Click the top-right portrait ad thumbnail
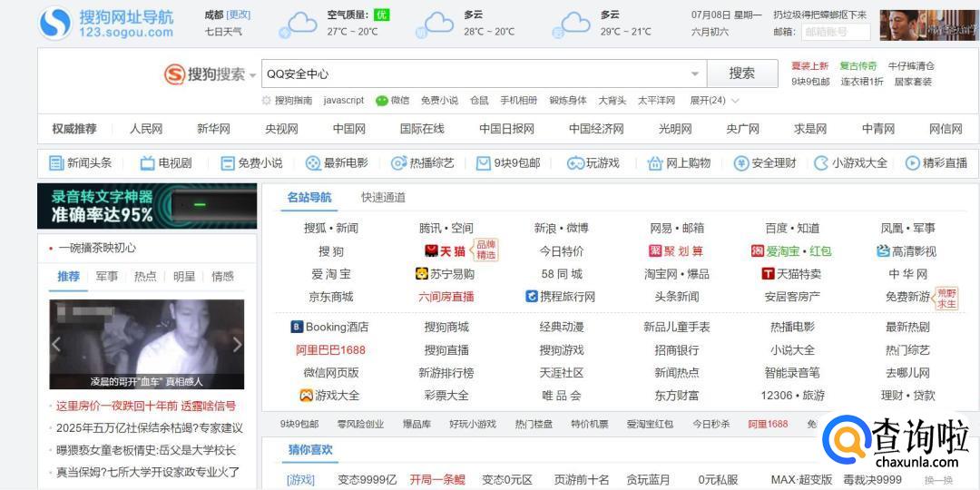980x490 pixels. [x=929, y=25]
